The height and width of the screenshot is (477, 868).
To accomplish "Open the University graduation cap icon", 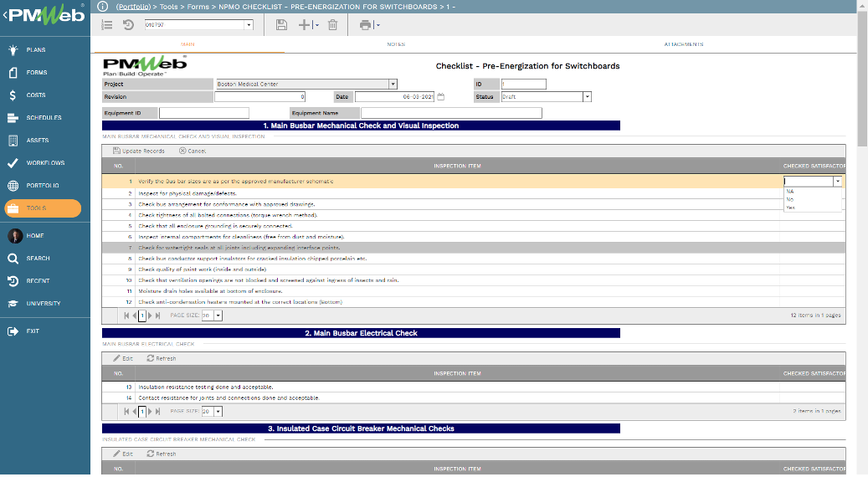I will [13, 304].
